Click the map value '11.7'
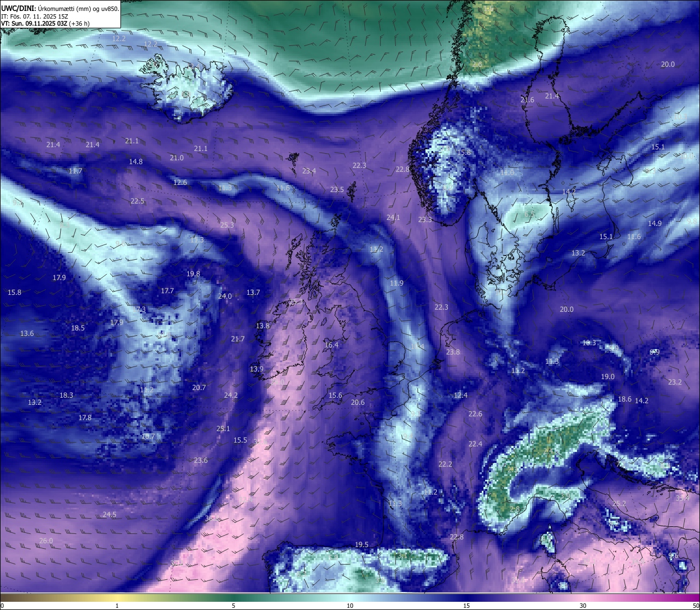Viewport: 700px width, 610px height. (x=75, y=171)
